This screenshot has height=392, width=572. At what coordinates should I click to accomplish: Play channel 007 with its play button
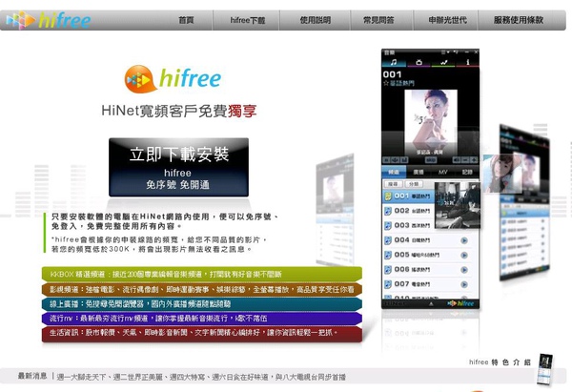464,284
